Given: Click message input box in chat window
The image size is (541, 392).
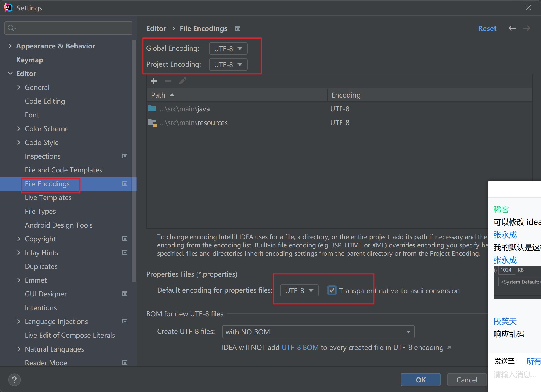Looking at the screenshot, I should tap(515, 375).
